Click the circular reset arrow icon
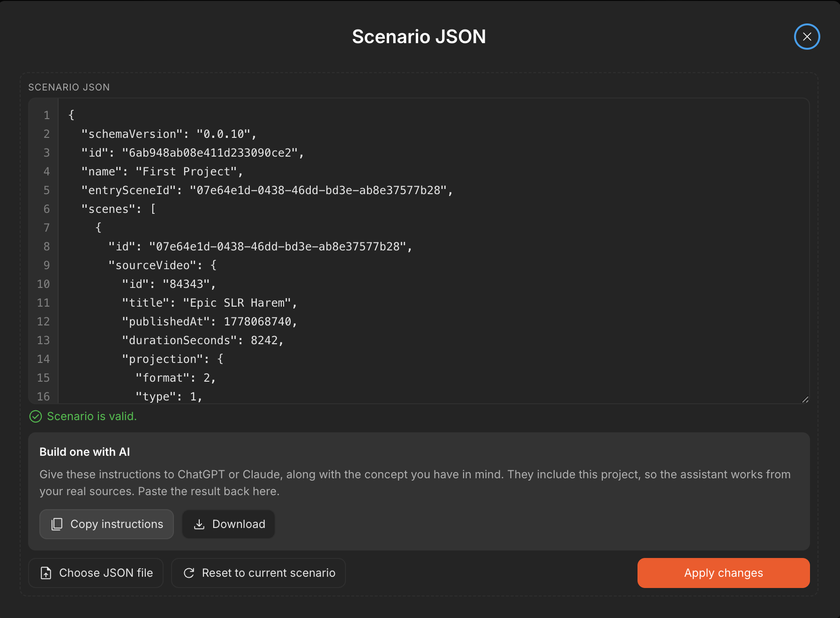 [189, 573]
